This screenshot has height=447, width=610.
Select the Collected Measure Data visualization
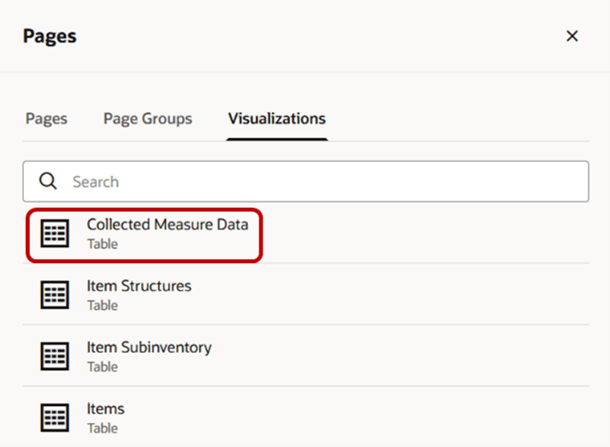pyautogui.click(x=167, y=225)
